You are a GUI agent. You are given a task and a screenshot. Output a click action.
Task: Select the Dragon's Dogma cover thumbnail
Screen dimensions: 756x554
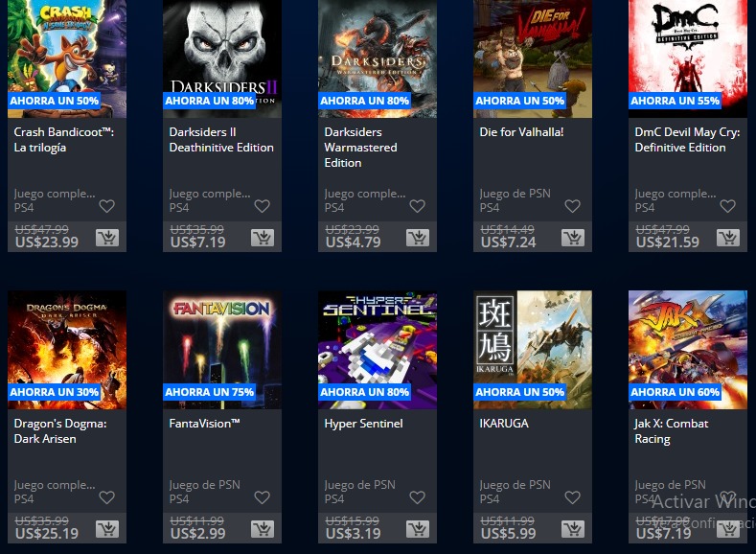(x=67, y=350)
